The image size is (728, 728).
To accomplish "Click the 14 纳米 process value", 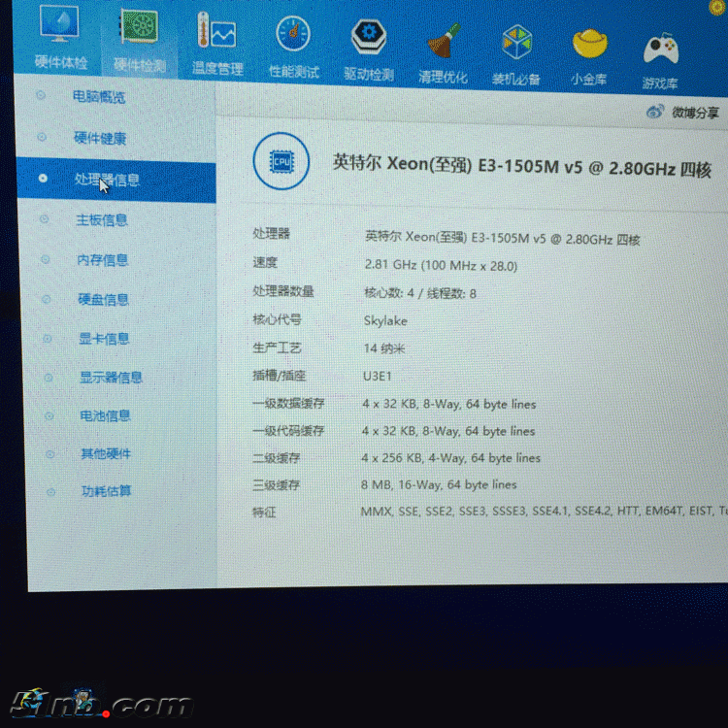I will [384, 348].
